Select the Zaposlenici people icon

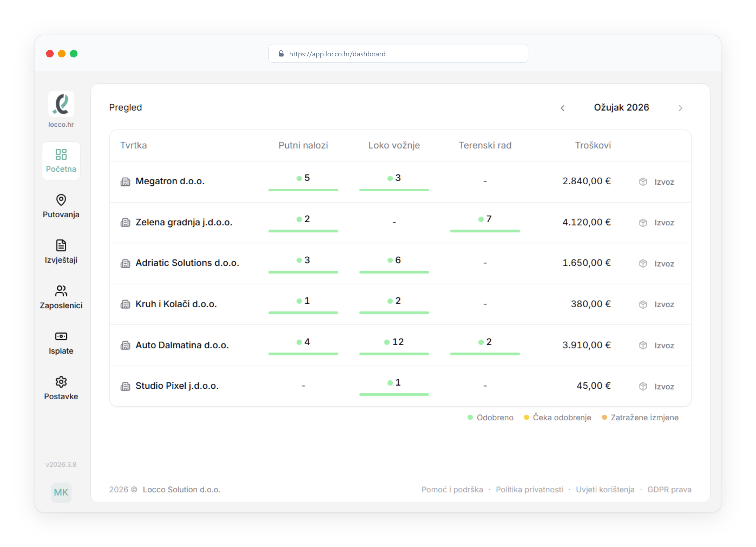tap(61, 291)
